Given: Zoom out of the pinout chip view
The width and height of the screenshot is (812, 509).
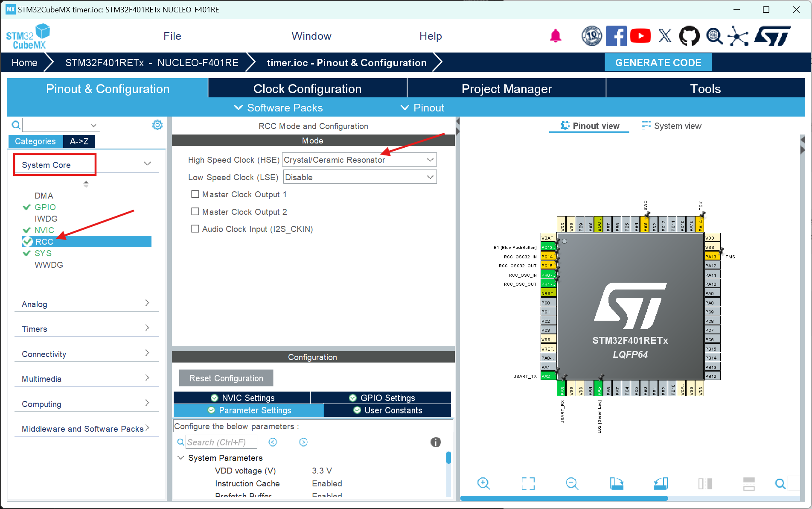Looking at the screenshot, I should [x=572, y=483].
